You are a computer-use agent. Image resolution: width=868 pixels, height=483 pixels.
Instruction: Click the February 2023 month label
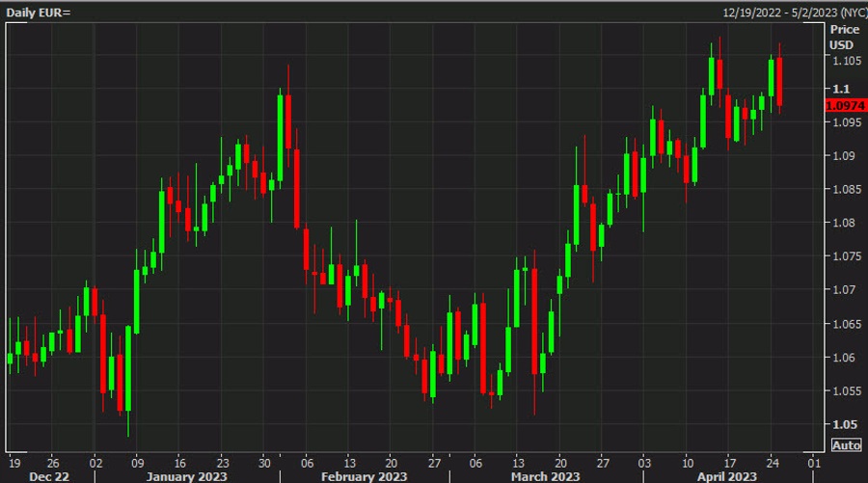tap(364, 476)
